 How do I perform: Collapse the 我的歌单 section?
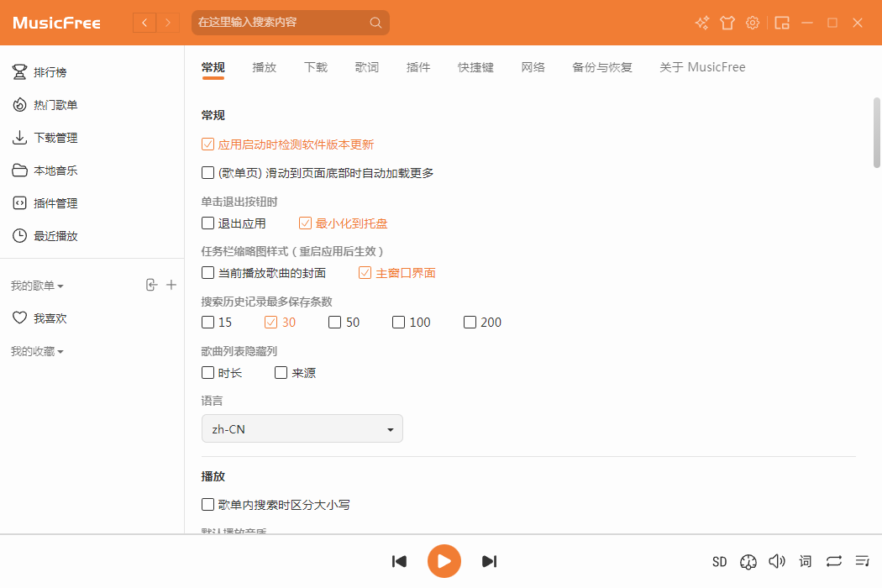click(38, 286)
